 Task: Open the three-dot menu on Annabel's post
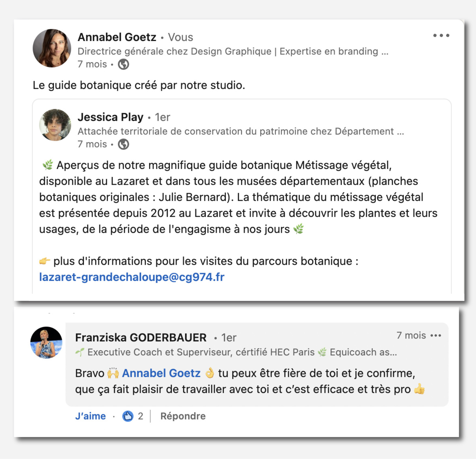coord(441,36)
